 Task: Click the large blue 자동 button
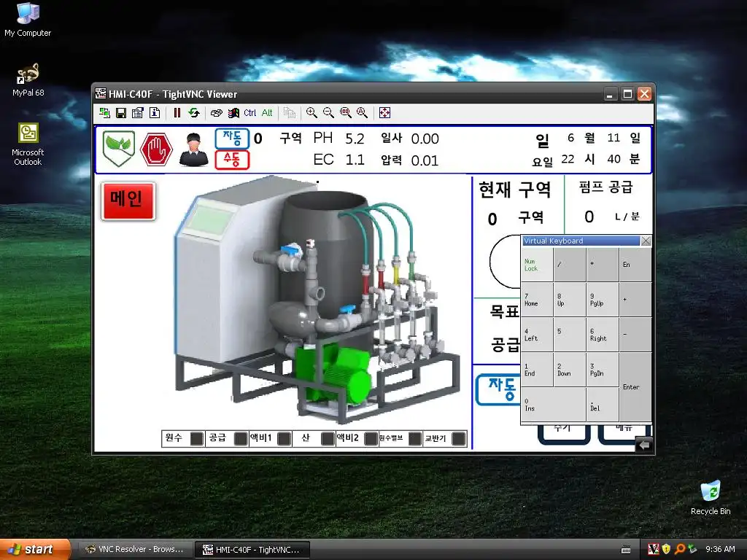[499, 389]
